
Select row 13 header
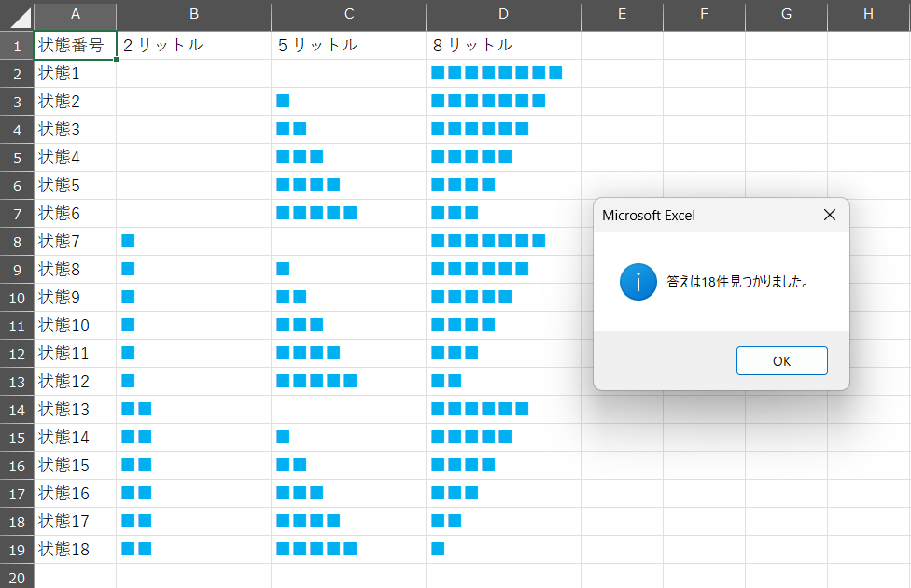click(17, 382)
